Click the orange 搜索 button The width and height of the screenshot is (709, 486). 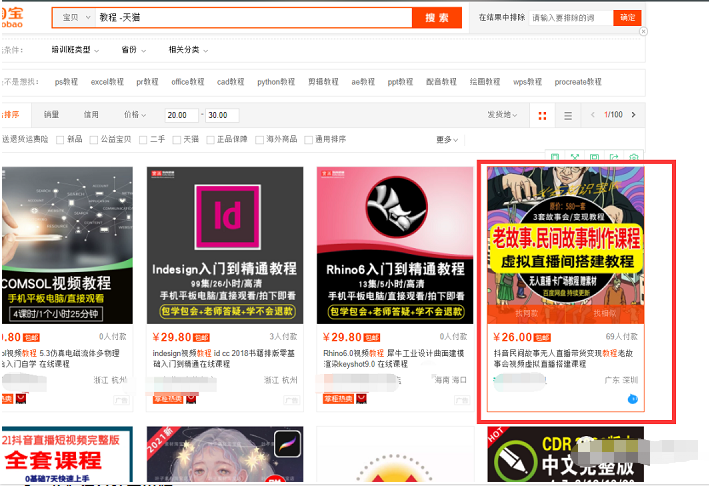[x=437, y=18]
